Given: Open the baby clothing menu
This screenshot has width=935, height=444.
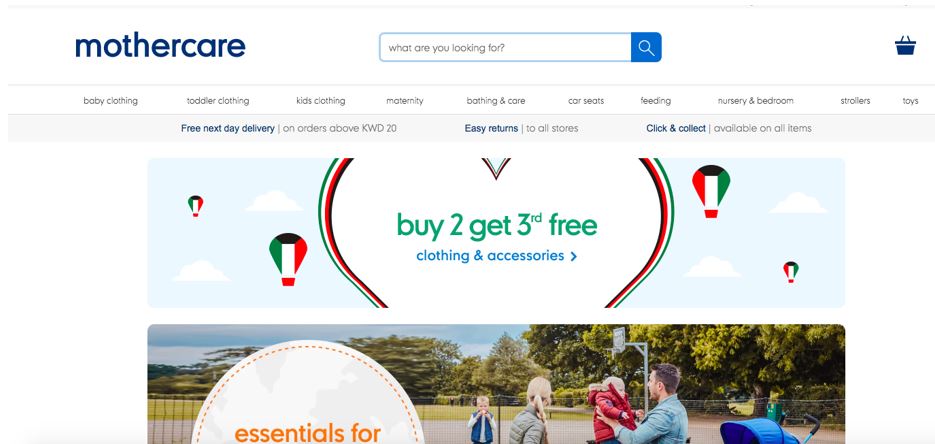Looking at the screenshot, I should coord(110,101).
